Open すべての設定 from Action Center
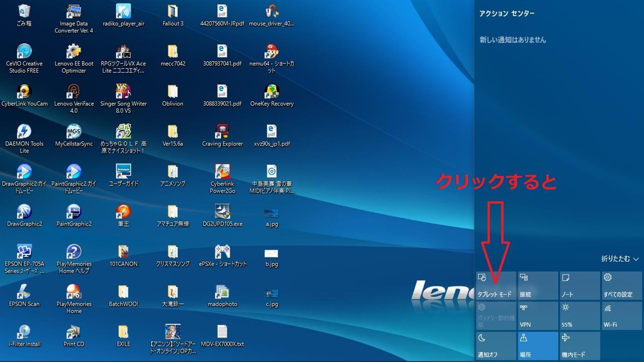644x362 pixels. point(622,285)
